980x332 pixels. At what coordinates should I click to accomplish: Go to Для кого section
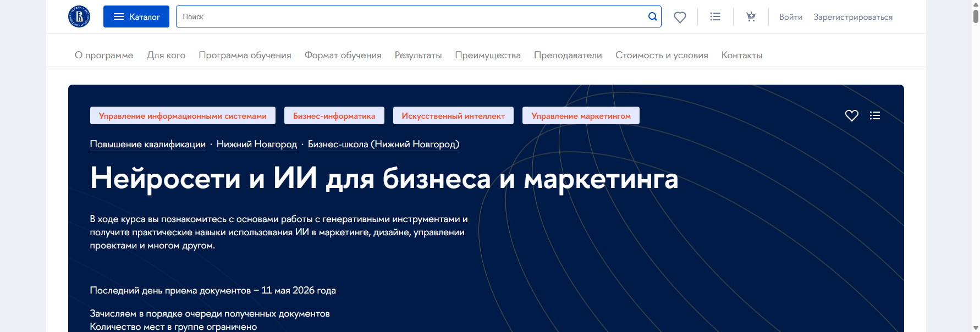(166, 55)
